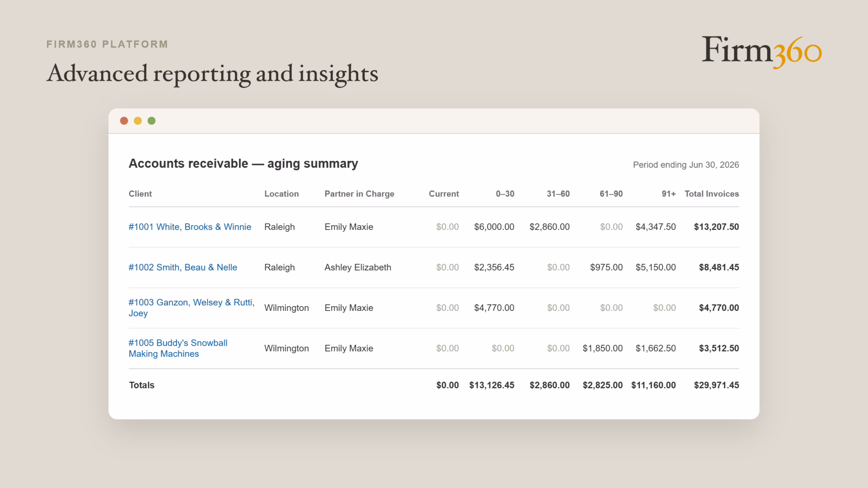Open client #1003 Ganzon, Welsey & Rutti, Joey
Viewport: 868px width, 488px height.
pyautogui.click(x=192, y=308)
